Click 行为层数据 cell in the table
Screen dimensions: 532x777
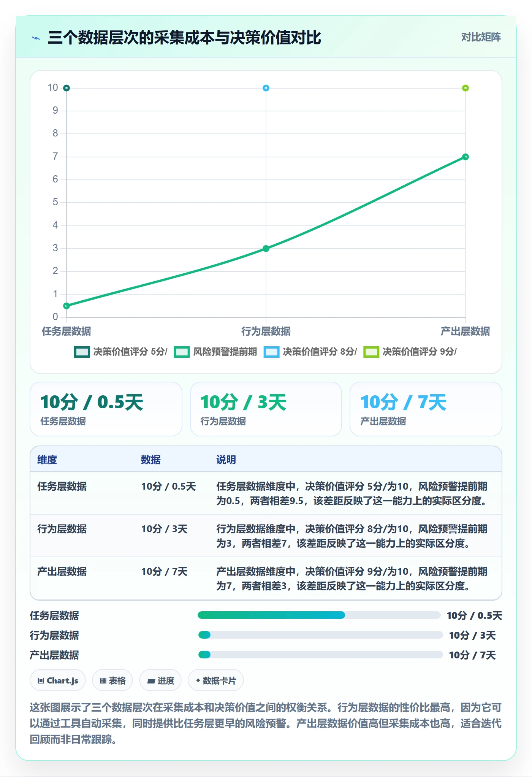(x=62, y=529)
